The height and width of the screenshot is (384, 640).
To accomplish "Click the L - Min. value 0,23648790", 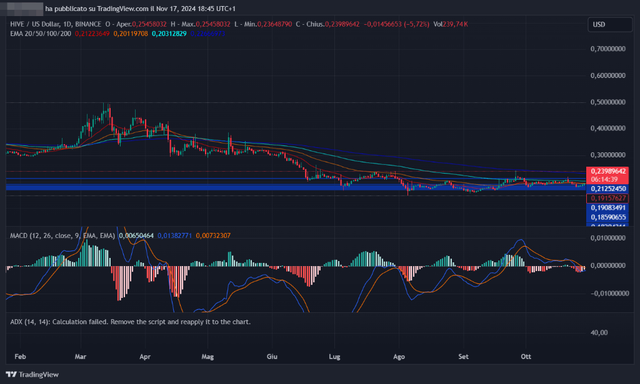I will coord(274,24).
